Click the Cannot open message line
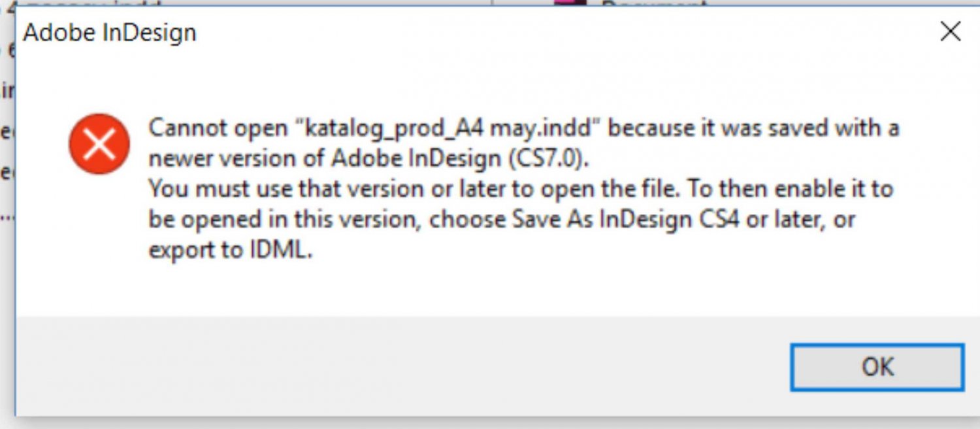 coord(524,128)
